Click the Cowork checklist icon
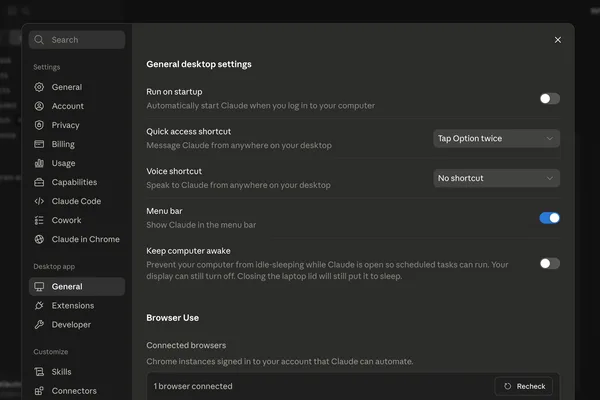 pos(39,220)
